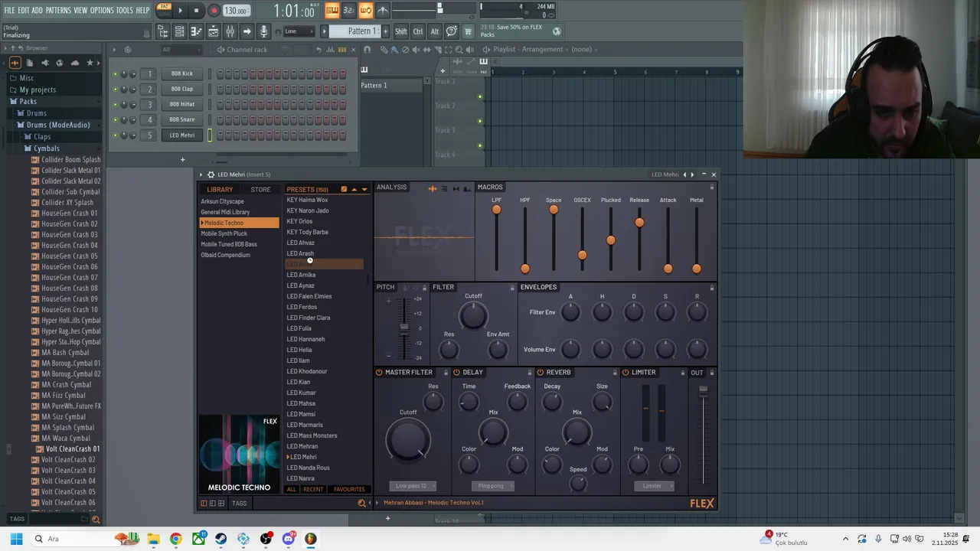Image resolution: width=980 pixels, height=551 pixels.
Task: Expand the Misc folder in browser
Action: 26,78
